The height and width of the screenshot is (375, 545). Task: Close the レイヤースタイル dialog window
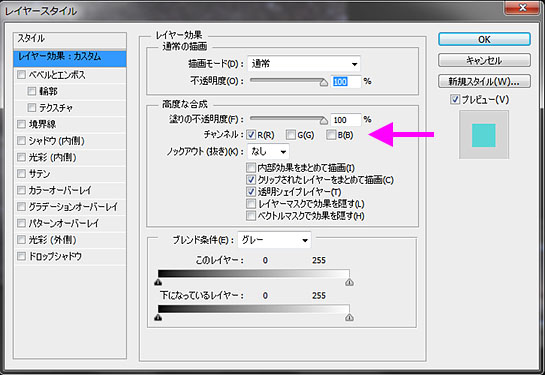click(x=522, y=8)
